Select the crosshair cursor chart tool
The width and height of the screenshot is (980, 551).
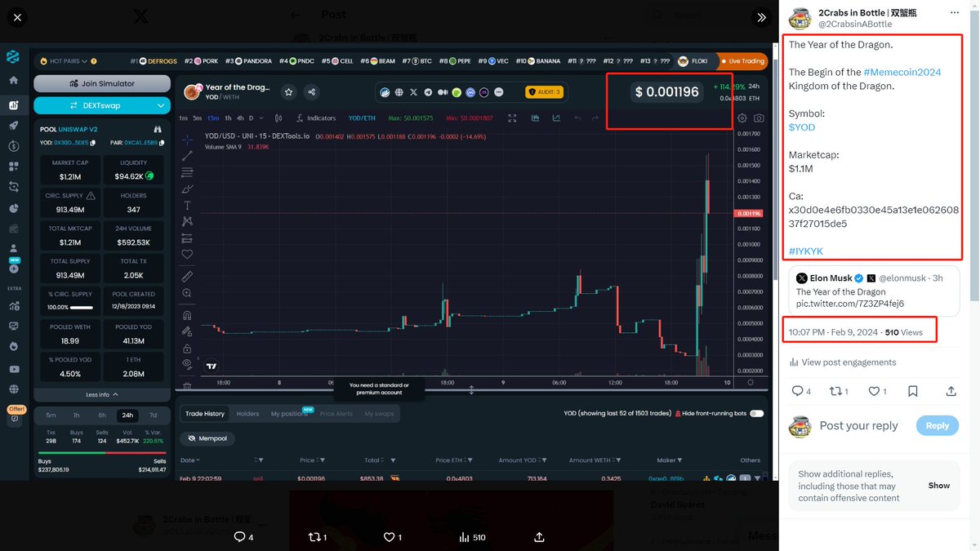point(187,140)
